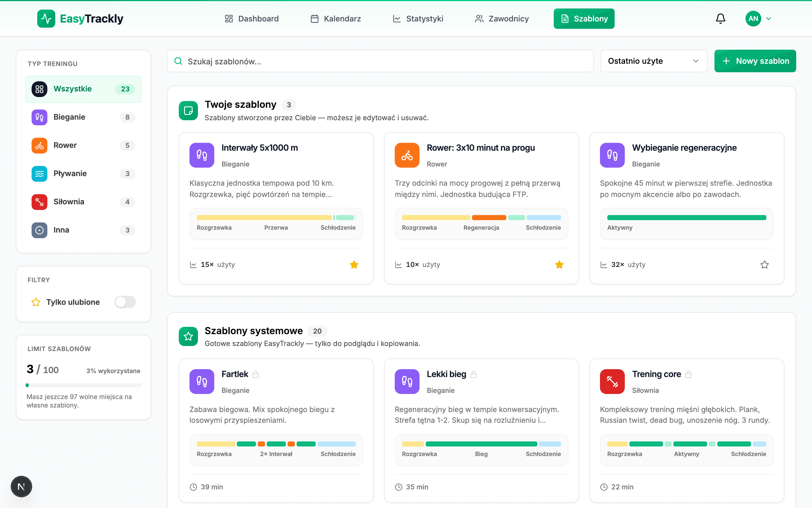The width and height of the screenshot is (812, 508).
Task: Click the 32× użyty usage chart icon
Action: coord(604,265)
